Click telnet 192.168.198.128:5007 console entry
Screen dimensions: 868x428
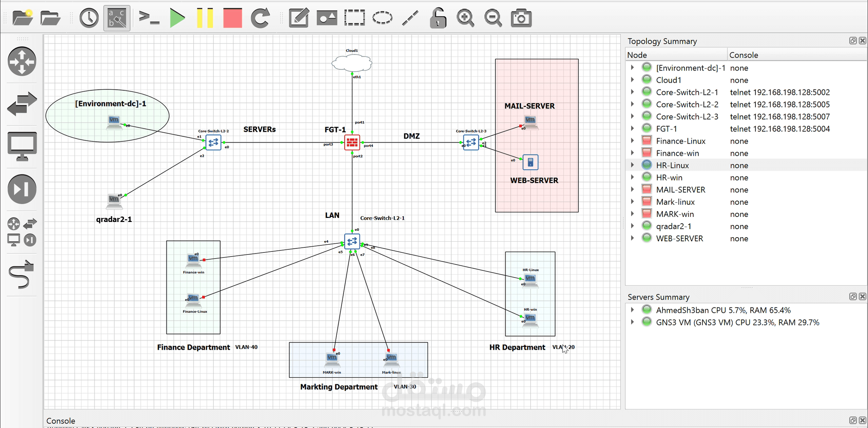point(780,117)
